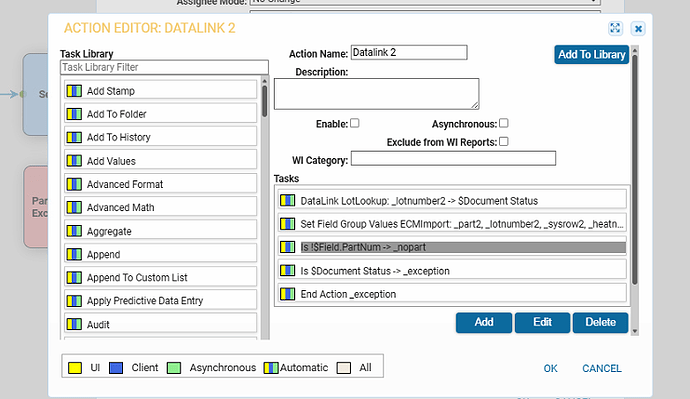This screenshot has height=399, width=690.
Task: Click the Append To Custom List icon
Action: [x=74, y=278]
